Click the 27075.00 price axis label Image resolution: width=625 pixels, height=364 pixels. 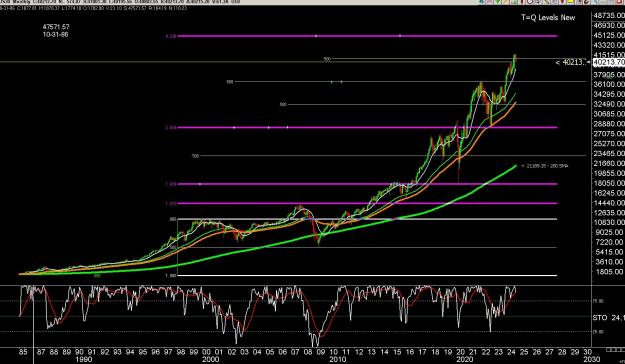pos(609,134)
